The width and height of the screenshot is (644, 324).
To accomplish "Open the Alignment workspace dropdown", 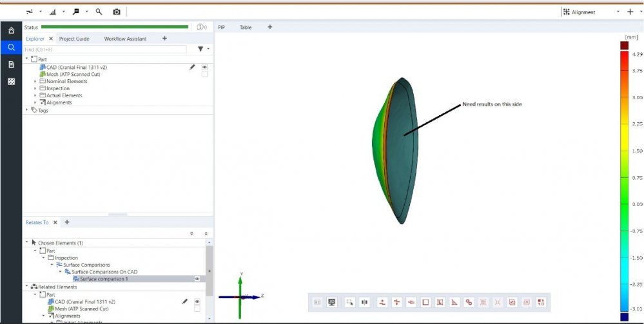I will (x=618, y=12).
